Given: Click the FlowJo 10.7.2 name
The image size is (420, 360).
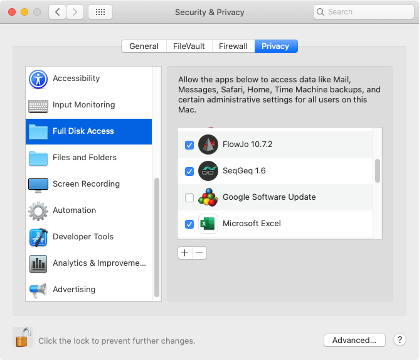Looking at the screenshot, I should pos(247,144).
